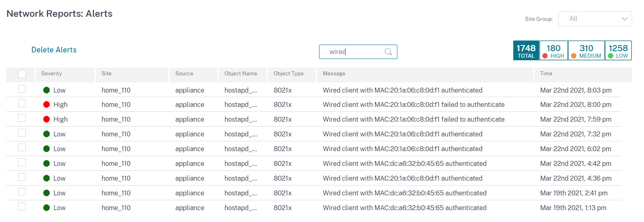The image size is (644, 222).
Task: Focus the search field containing 'wired'
Action: [358, 52]
